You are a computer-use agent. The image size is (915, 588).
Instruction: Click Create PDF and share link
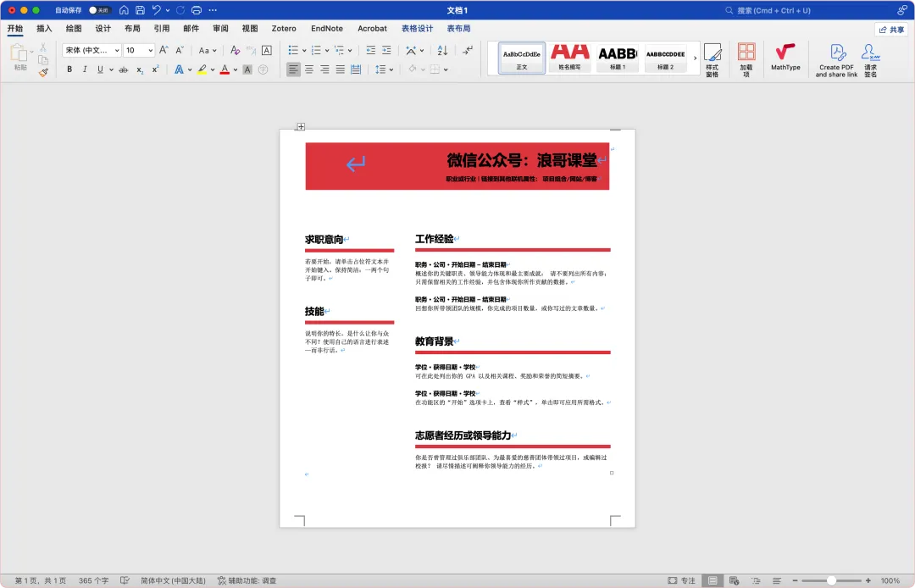[836, 60]
